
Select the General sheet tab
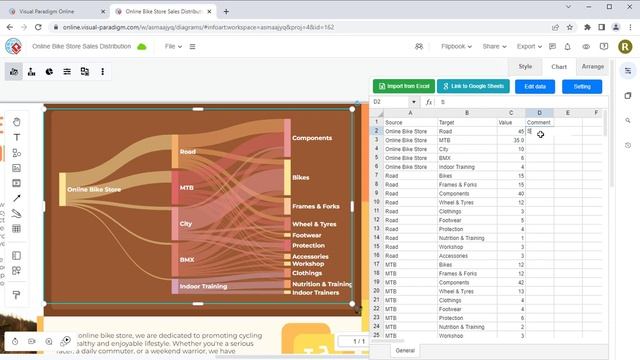pyautogui.click(x=405, y=351)
